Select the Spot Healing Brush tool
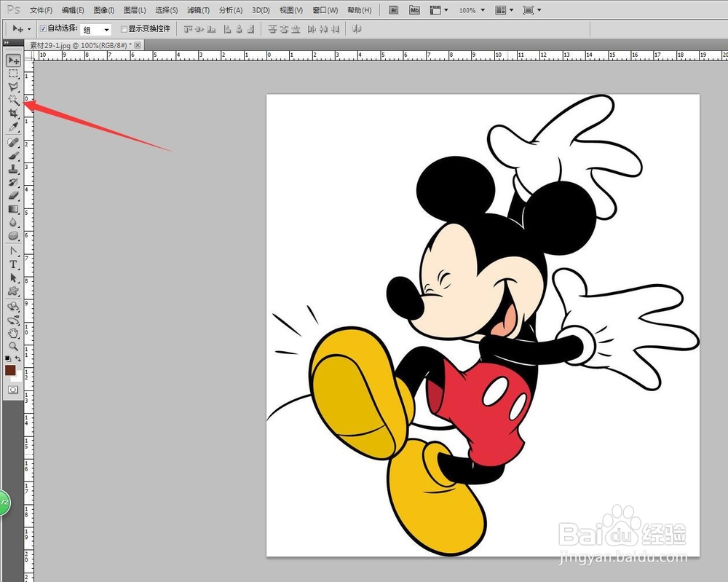This screenshot has height=582, width=728. tap(13, 142)
